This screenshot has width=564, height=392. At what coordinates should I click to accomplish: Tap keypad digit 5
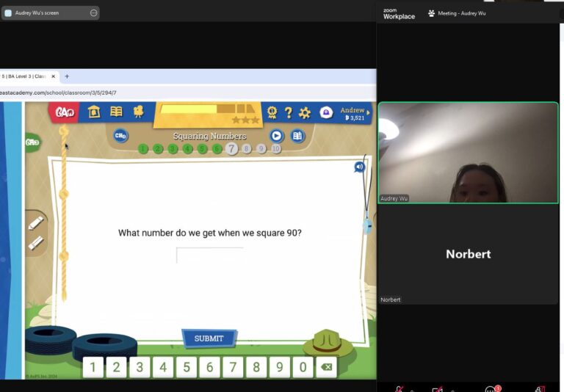pos(187,367)
